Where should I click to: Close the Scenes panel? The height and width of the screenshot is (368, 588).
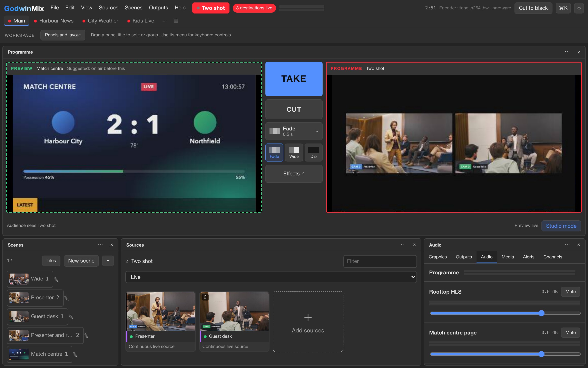[x=112, y=245]
